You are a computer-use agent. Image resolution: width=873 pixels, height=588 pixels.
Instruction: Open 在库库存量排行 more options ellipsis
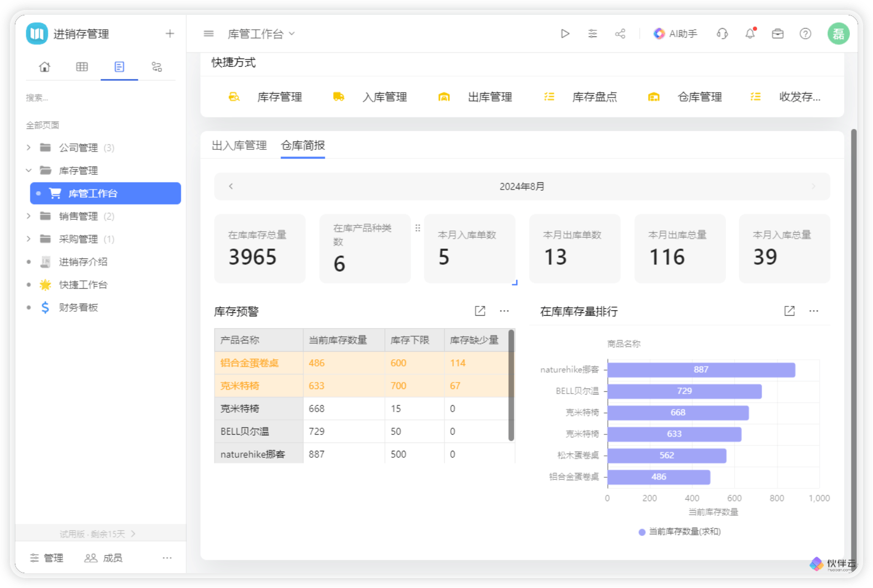[x=813, y=311]
